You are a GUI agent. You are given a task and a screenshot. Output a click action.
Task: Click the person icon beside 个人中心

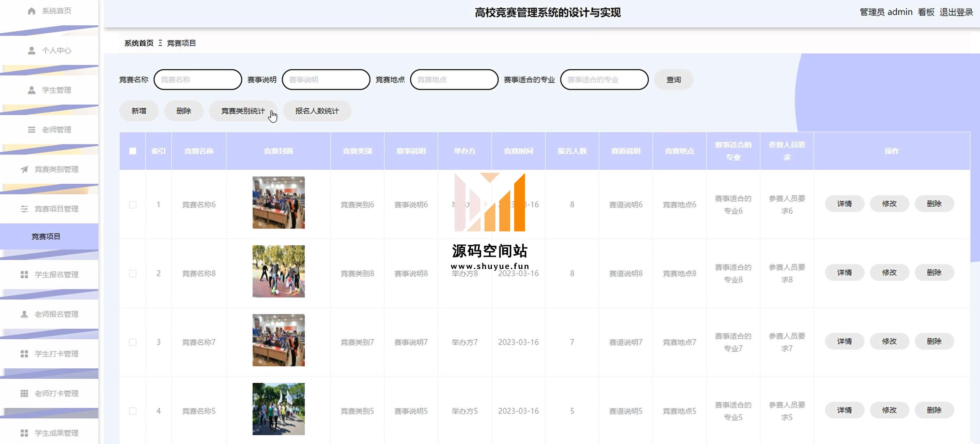tap(32, 51)
